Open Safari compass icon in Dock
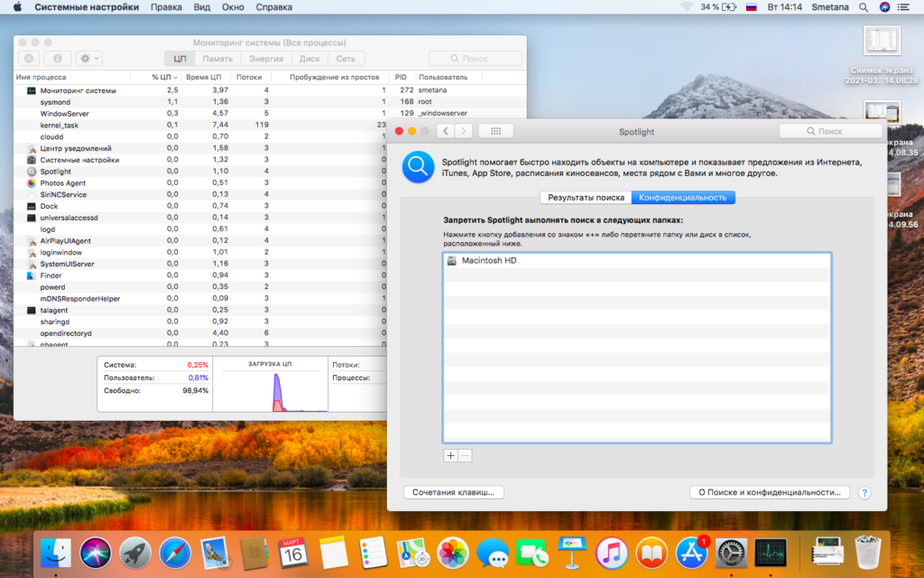The height and width of the screenshot is (578, 924). 174,554
